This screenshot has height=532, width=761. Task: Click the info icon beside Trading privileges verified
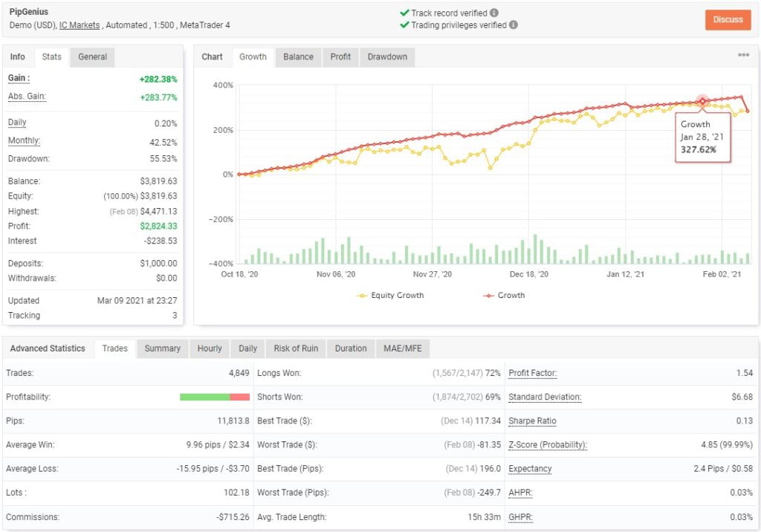[514, 25]
